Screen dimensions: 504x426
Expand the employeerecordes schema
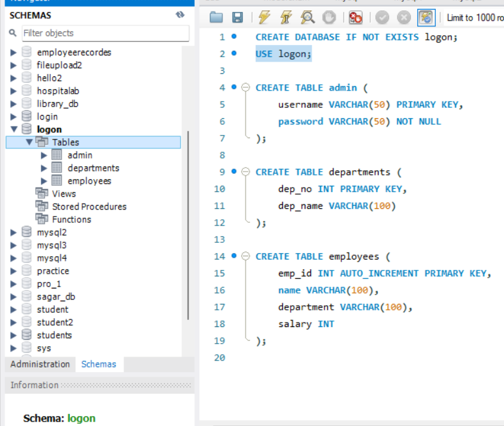pos(13,53)
